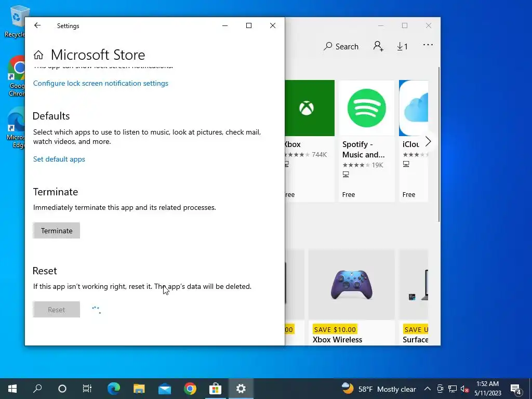Viewport: 532px width, 399px height.
Task: Launch Google Chrome from the taskbar
Action: [190, 389]
